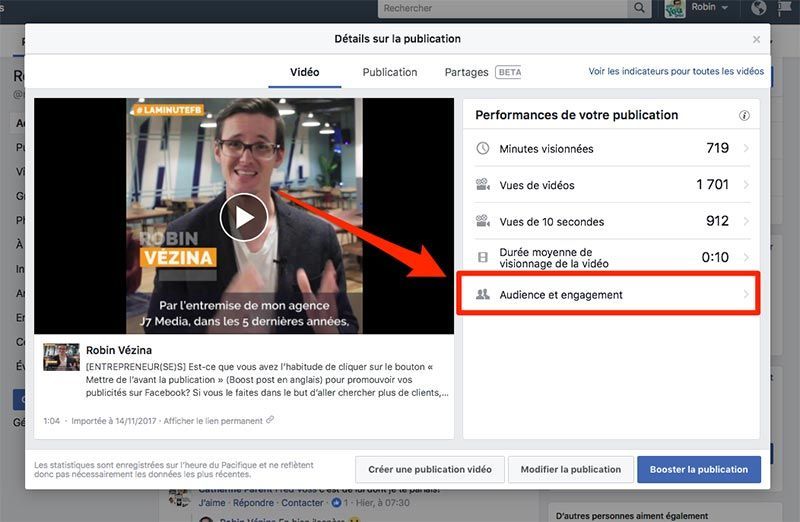Viewport: 800px width, 522px height.
Task: Click the clock icon for Minutes visionnées
Action: tap(483, 149)
